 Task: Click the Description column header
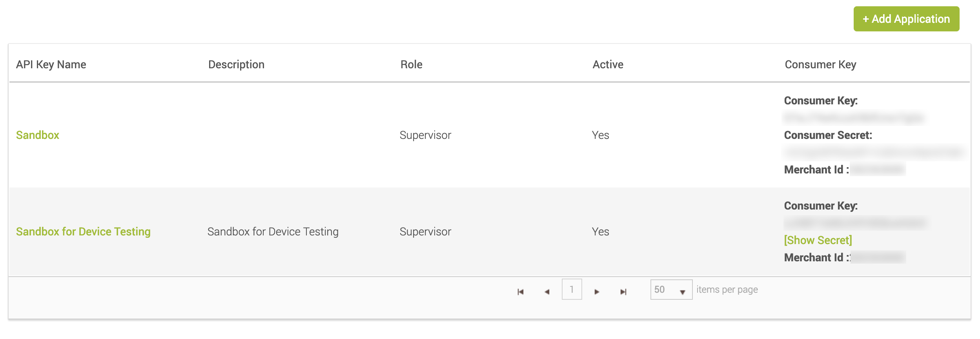click(236, 64)
